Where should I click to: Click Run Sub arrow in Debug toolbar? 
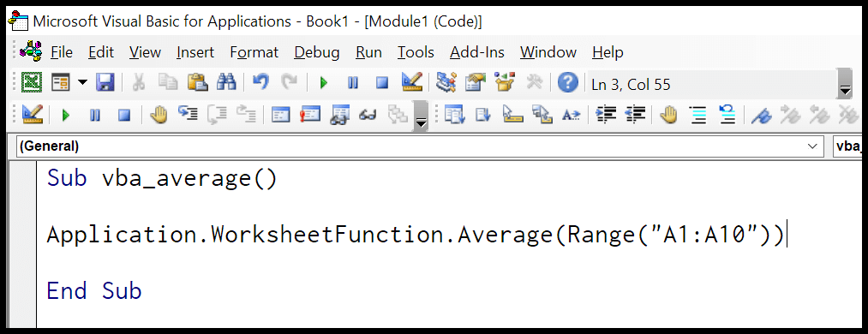click(x=66, y=115)
